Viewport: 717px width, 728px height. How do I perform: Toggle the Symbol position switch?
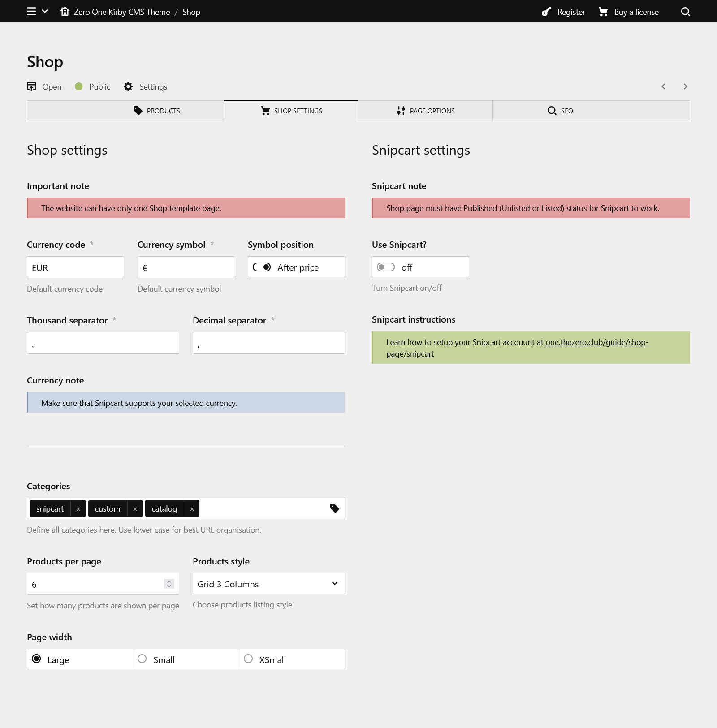click(x=262, y=267)
